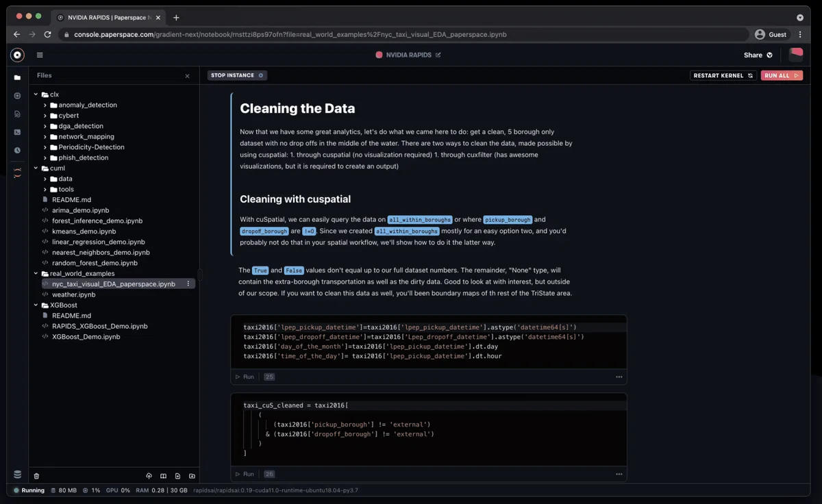The width and height of the screenshot is (822, 504).
Task: Open the Files panel sidebar icon
Action: (x=17, y=77)
